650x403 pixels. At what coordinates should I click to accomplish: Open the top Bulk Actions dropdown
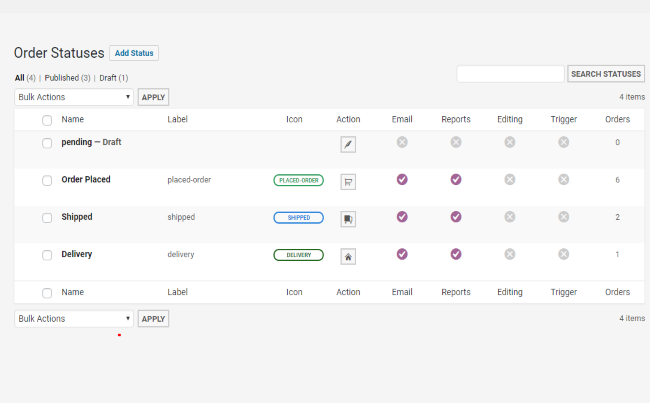pos(74,97)
